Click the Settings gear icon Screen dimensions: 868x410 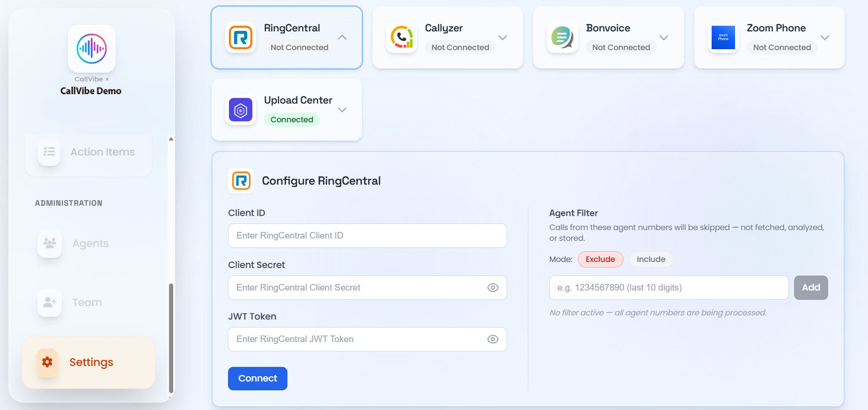click(x=47, y=362)
